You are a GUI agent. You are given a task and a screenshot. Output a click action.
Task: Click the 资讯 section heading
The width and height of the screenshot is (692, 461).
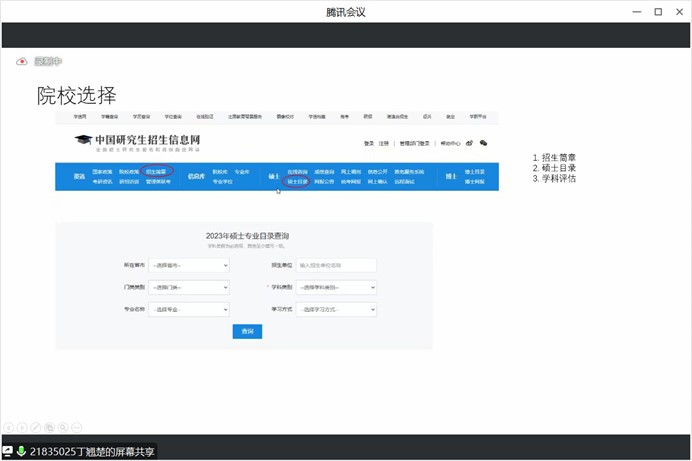(x=79, y=176)
